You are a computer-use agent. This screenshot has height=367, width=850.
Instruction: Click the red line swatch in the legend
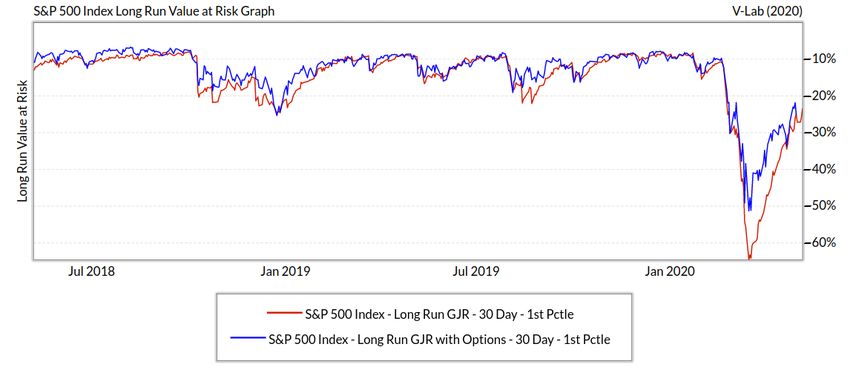click(x=283, y=314)
